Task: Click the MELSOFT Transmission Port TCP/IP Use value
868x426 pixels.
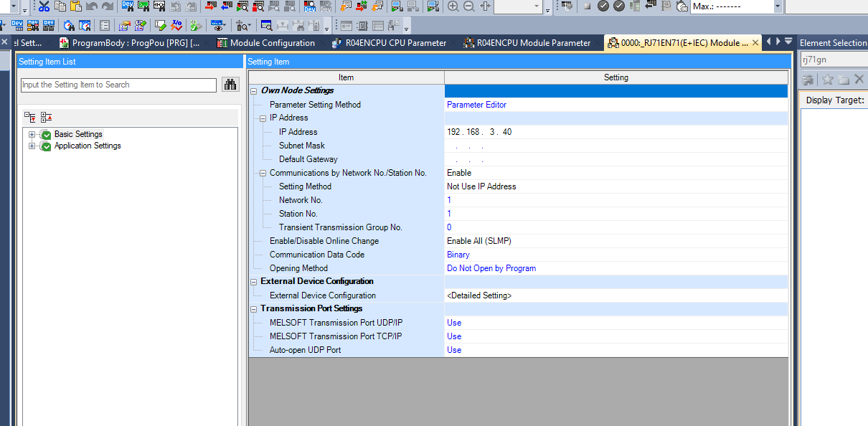Action: pos(454,336)
